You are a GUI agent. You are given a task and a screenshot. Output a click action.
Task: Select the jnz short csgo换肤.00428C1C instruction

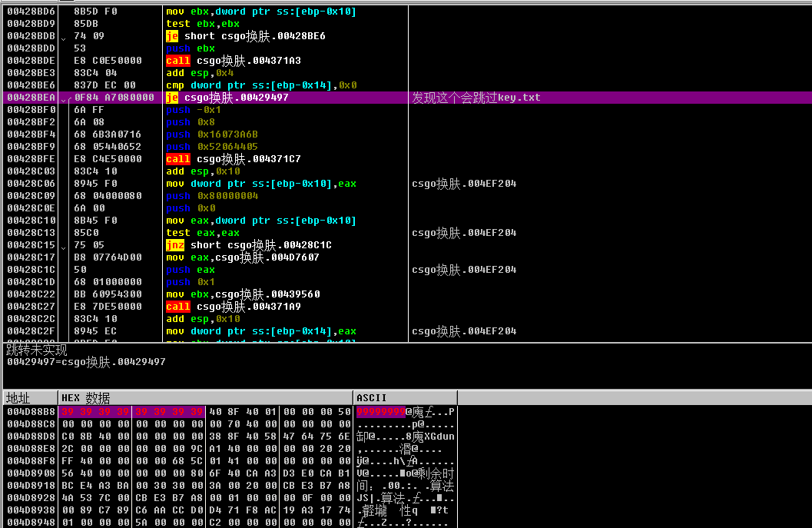coord(249,245)
